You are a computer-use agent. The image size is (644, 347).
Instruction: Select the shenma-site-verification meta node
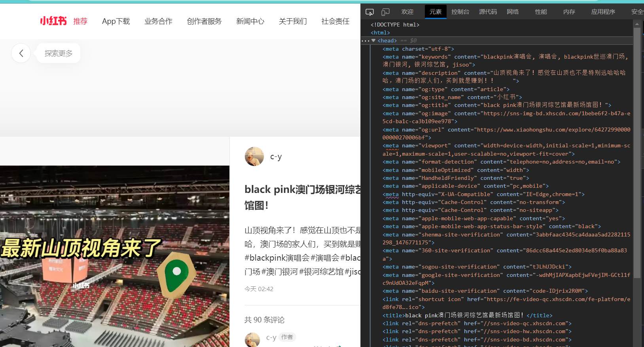tap(506, 238)
